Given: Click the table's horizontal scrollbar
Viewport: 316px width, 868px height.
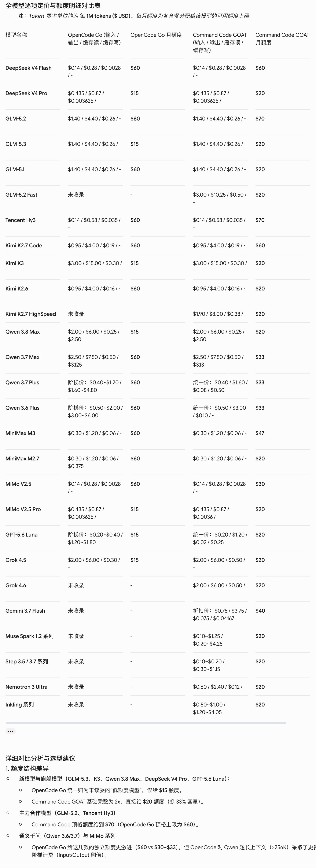Looking at the screenshot, I should 146,723.
